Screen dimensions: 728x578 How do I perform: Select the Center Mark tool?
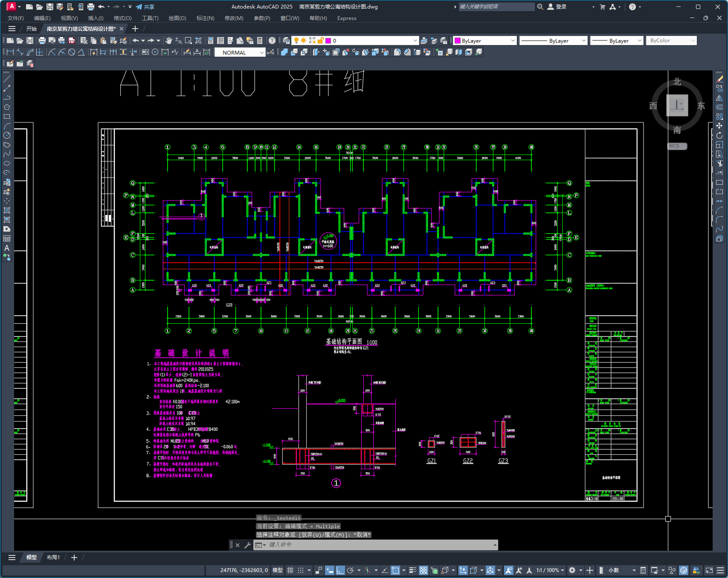pos(155,52)
